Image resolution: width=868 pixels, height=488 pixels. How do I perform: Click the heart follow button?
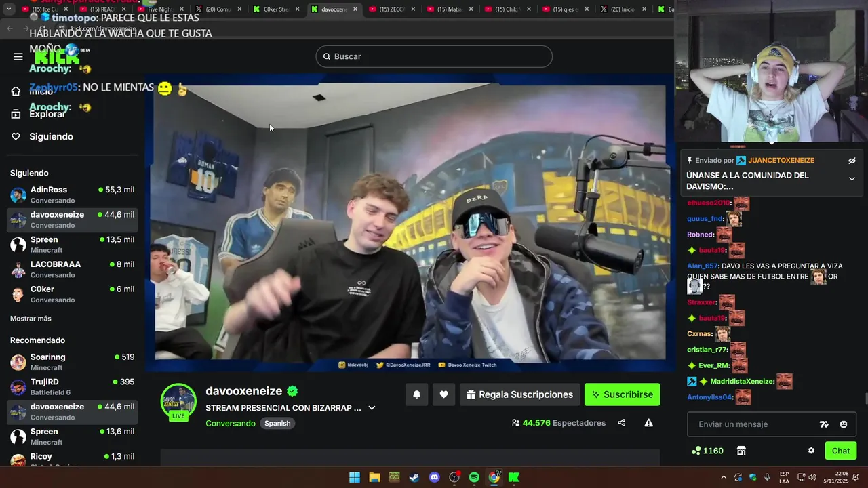click(443, 394)
